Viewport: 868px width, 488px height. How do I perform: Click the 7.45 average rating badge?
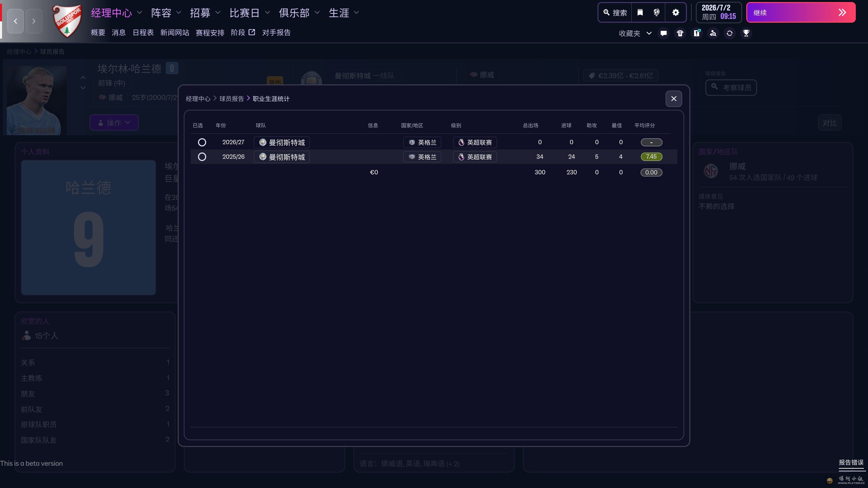click(x=651, y=157)
